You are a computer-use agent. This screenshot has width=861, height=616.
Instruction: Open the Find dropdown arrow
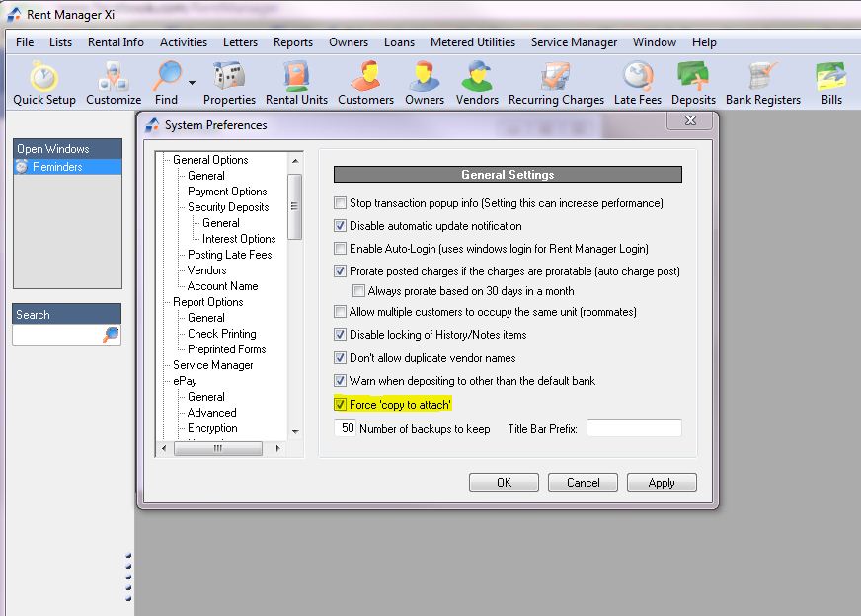click(192, 83)
